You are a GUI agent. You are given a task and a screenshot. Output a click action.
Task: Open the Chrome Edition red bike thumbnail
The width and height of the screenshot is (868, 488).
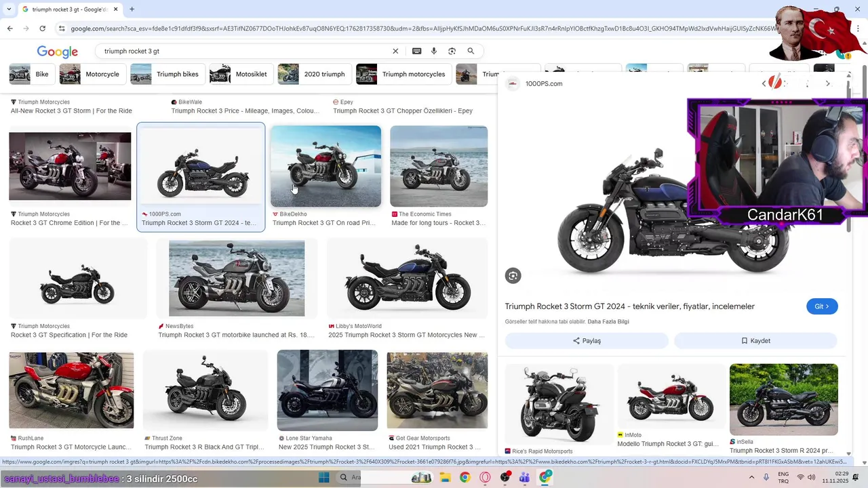pos(70,166)
